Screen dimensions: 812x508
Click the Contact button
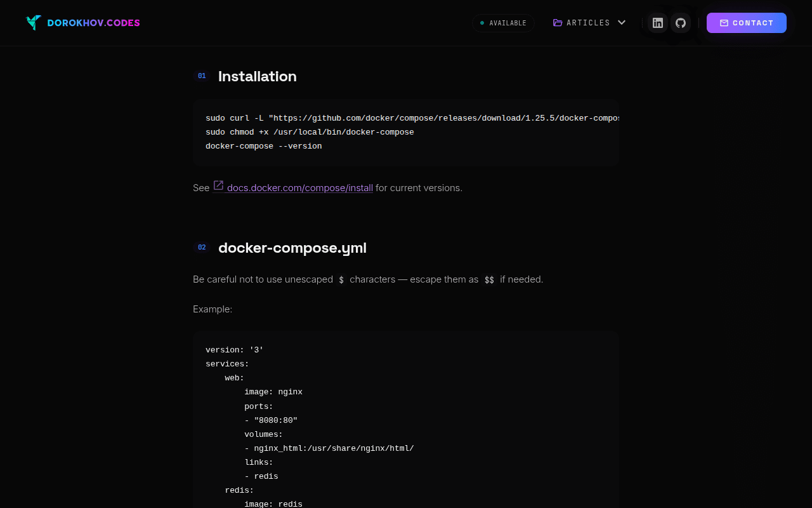coord(747,23)
